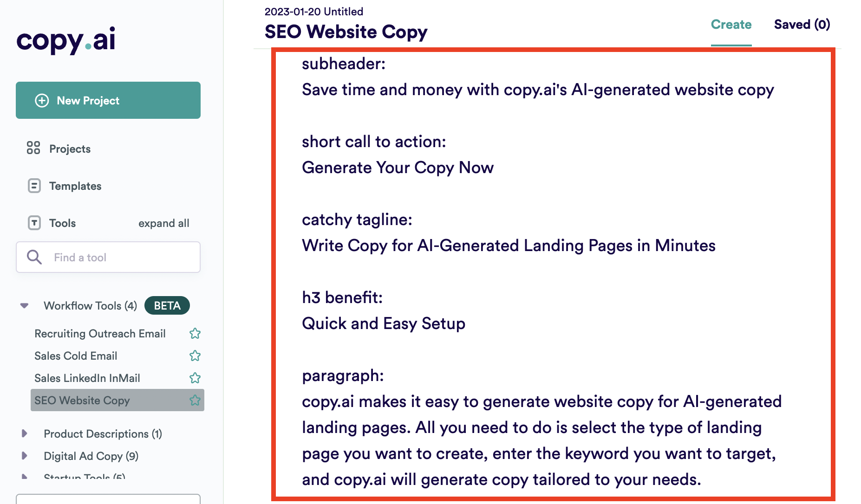Expand the Digital Ad Copy section
Image resolution: width=861 pixels, height=504 pixels.
pos(25,456)
